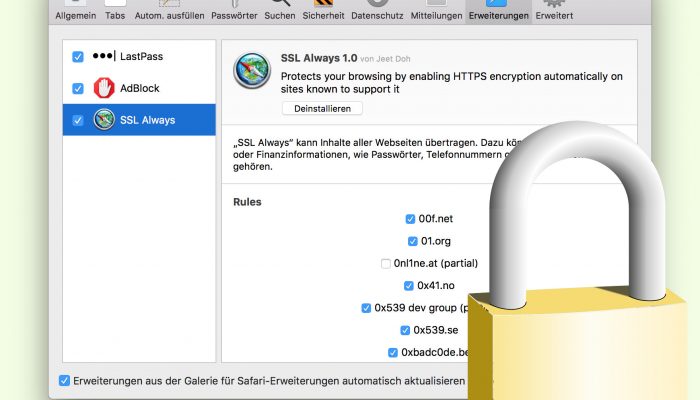
Task: Toggle the SSL Always extension checkbox
Action: [78, 120]
